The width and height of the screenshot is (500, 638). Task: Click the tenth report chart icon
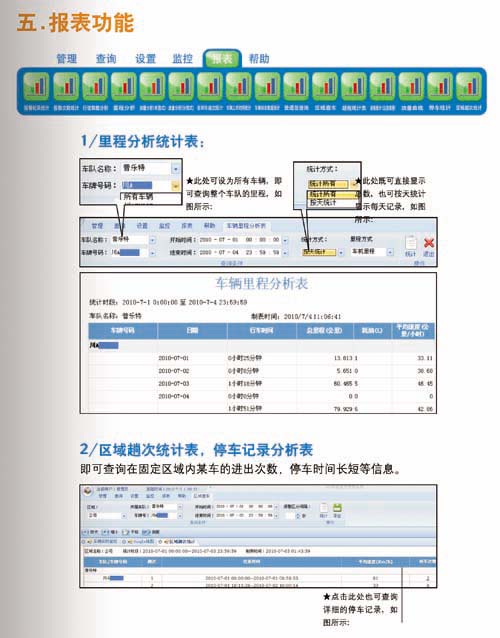click(x=296, y=86)
